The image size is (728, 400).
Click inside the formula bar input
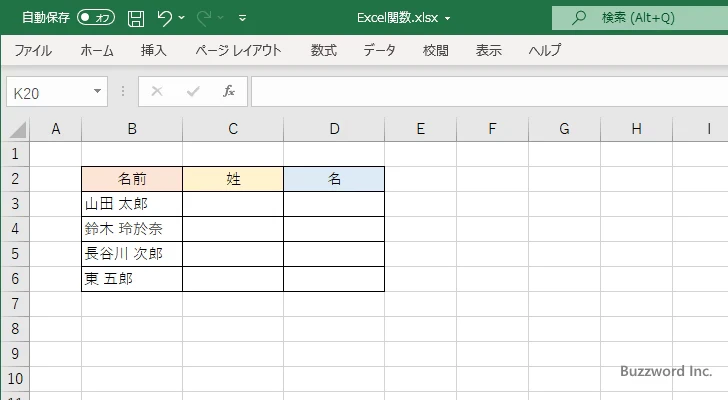click(x=480, y=92)
